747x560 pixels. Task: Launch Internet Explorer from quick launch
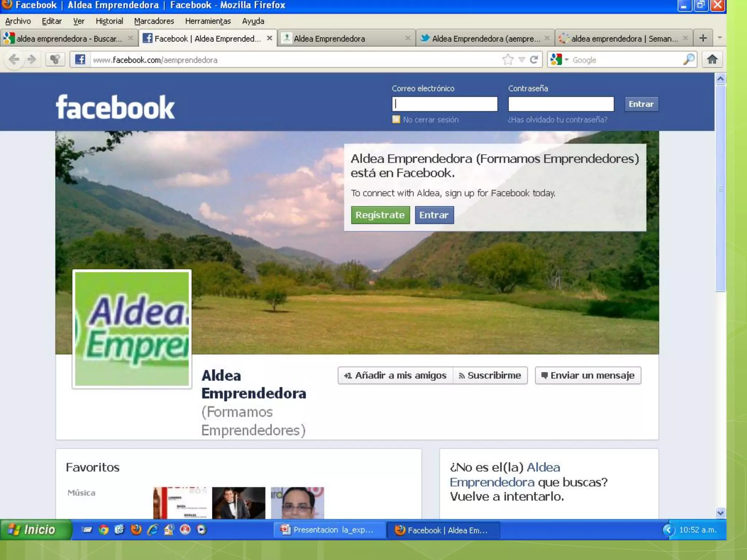tap(152, 529)
